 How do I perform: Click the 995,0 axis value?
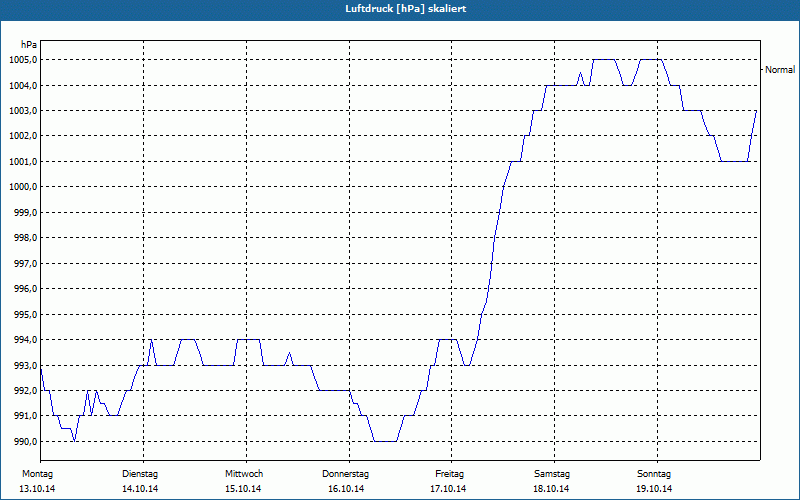(26, 314)
